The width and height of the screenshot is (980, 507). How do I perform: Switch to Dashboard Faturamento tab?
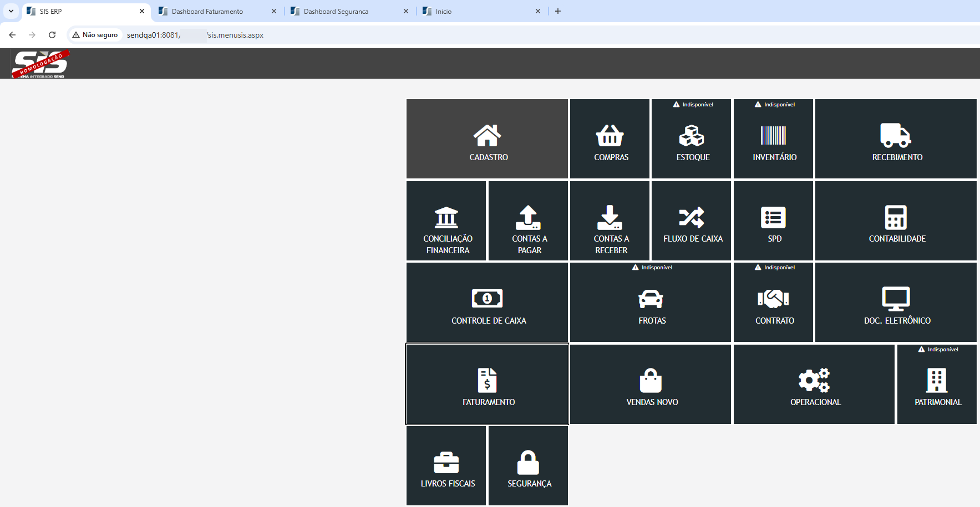pos(207,11)
